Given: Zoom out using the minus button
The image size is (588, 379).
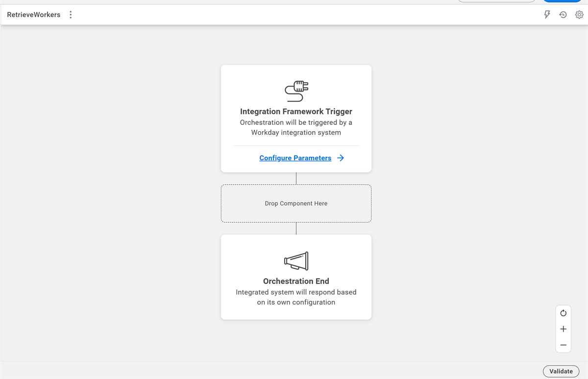Looking at the screenshot, I should (x=563, y=345).
